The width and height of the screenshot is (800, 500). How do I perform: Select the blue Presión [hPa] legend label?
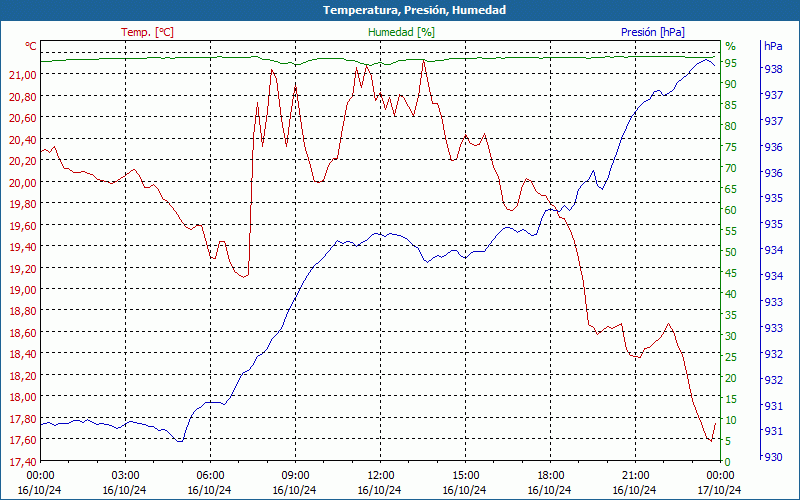[653, 32]
